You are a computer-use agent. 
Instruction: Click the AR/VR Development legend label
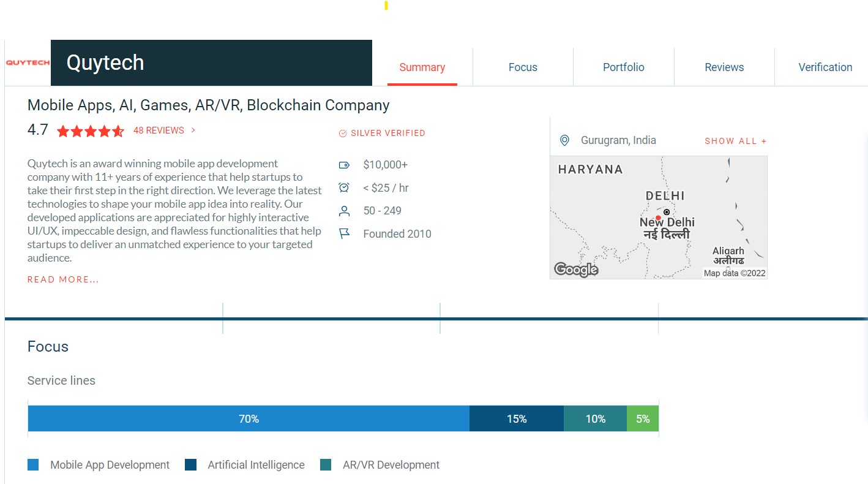coord(391,465)
